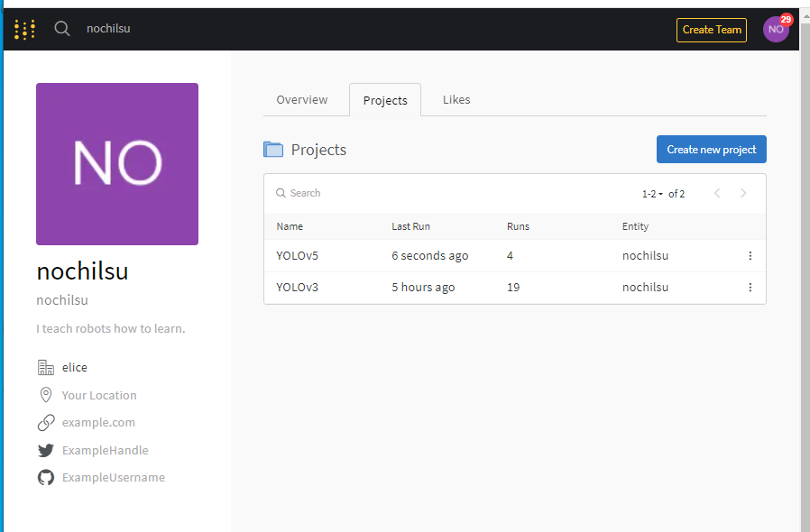The width and height of the screenshot is (810, 532).
Task: Click the website link chain icon
Action: point(46,423)
